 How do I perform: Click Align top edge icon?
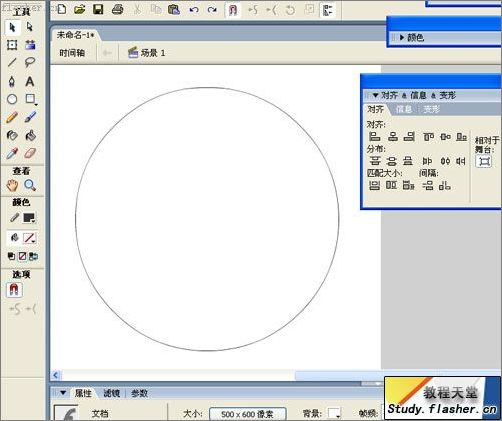click(x=428, y=136)
